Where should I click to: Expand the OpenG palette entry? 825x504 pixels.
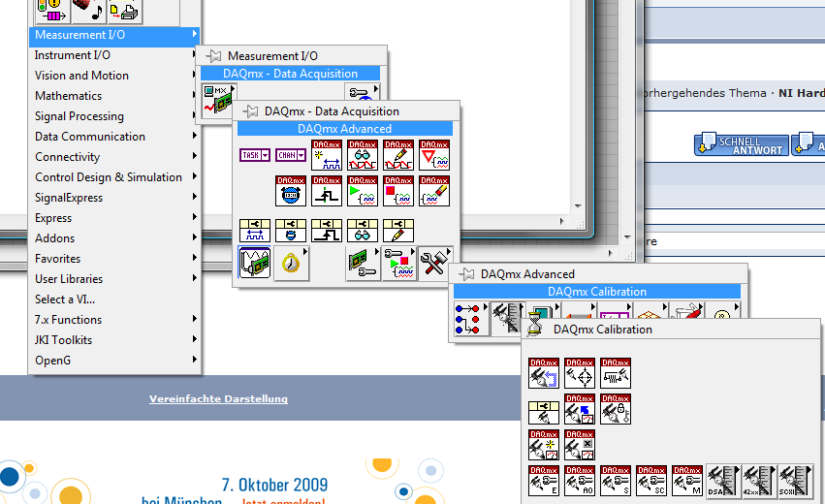114,361
